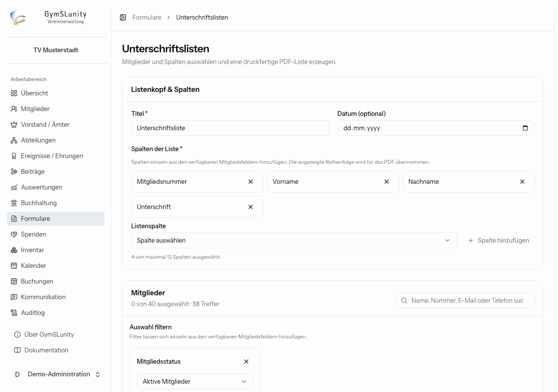This screenshot has width=558, height=392.
Task: Remove the Mitgliedsnummer column
Action: pyautogui.click(x=251, y=182)
